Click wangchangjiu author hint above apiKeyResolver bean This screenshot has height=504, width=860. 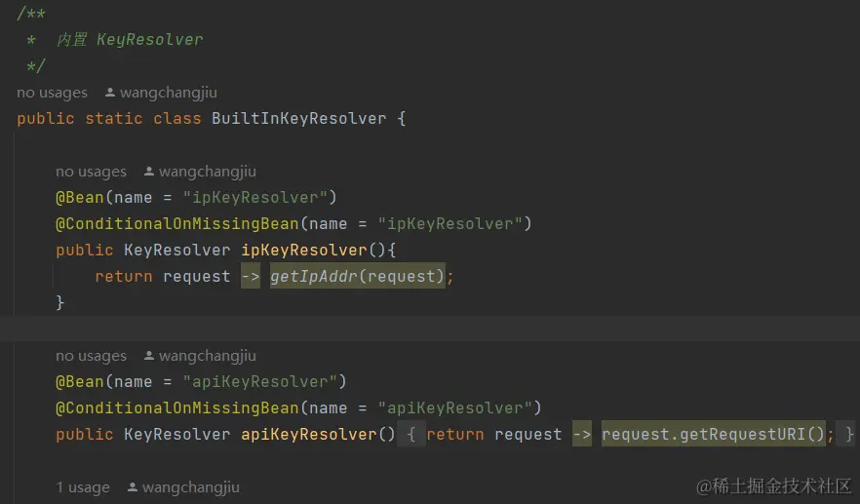tap(208, 356)
